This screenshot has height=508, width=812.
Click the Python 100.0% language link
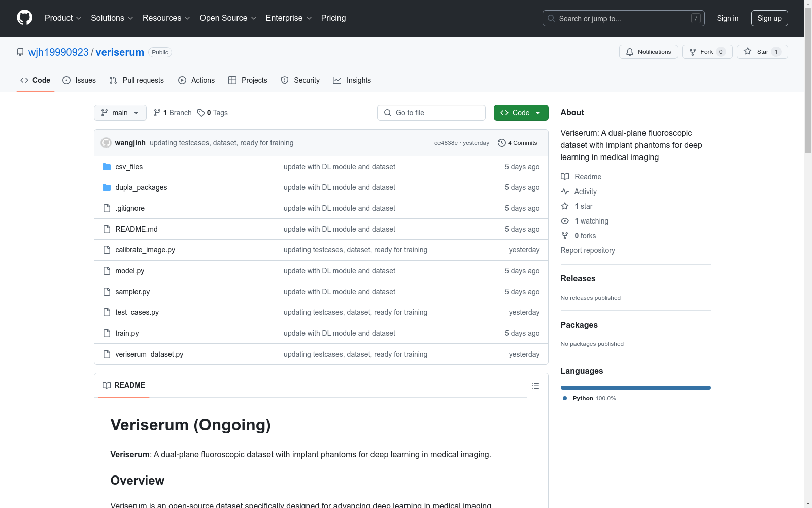pos(589,398)
